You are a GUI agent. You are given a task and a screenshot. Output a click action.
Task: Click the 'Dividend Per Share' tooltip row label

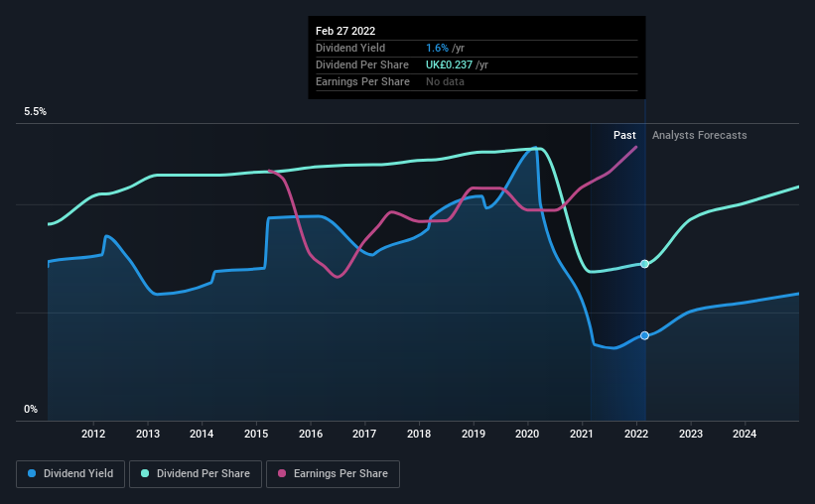[x=361, y=64]
